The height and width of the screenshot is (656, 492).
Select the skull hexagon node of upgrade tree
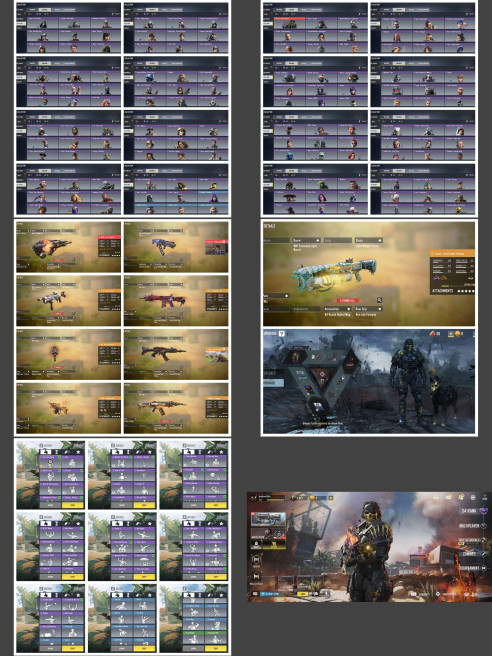point(296,356)
